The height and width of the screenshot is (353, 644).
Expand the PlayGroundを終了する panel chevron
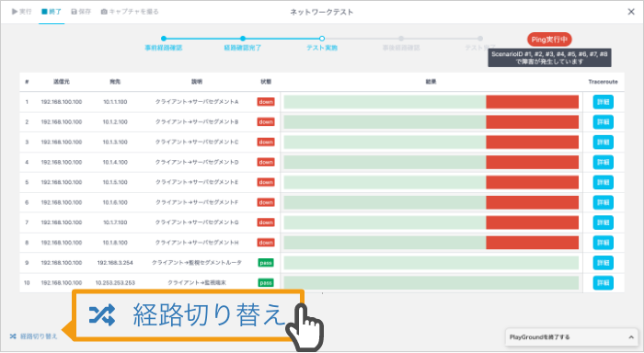(631, 337)
